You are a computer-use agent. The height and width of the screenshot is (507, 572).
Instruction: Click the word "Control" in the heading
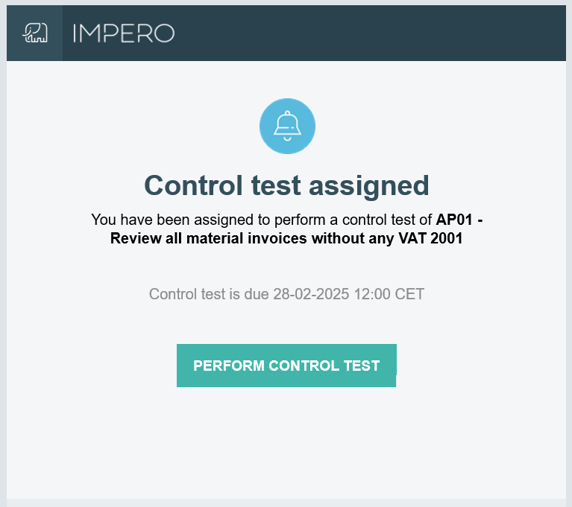pyautogui.click(x=193, y=185)
